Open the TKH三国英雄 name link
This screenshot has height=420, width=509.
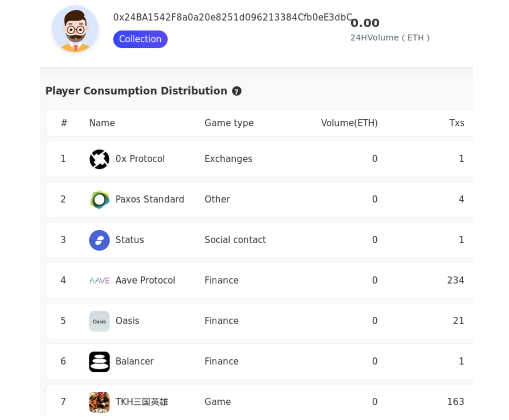(x=142, y=402)
